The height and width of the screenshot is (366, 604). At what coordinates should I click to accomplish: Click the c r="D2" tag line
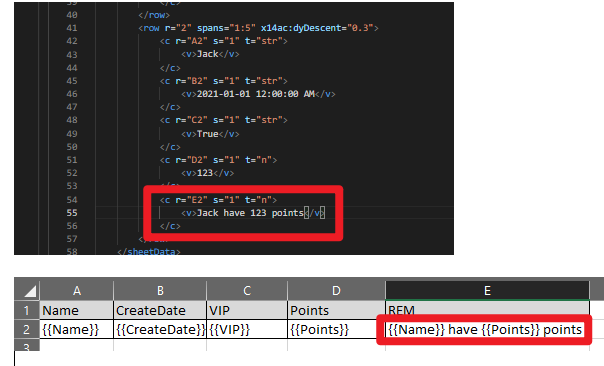(218, 160)
